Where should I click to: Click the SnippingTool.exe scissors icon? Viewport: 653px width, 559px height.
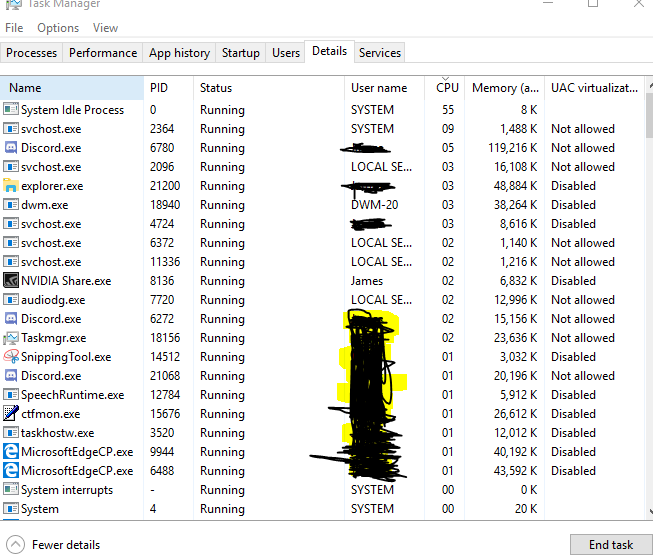(11, 357)
